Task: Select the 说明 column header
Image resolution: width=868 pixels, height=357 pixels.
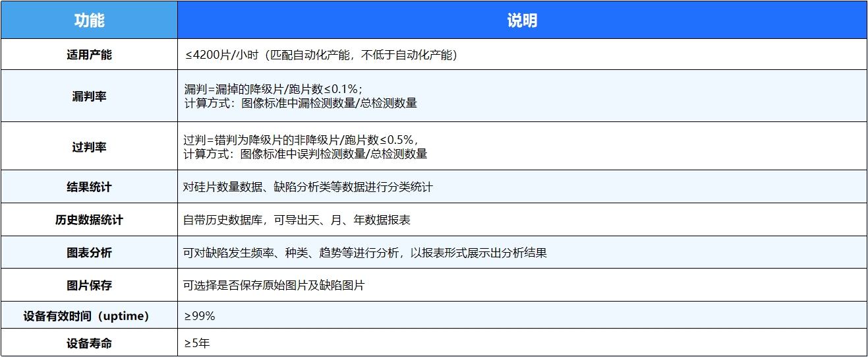Action: click(521, 20)
